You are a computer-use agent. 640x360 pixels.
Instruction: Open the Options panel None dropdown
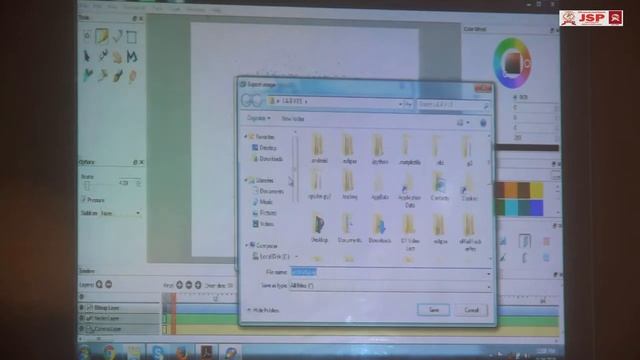[x=121, y=213]
